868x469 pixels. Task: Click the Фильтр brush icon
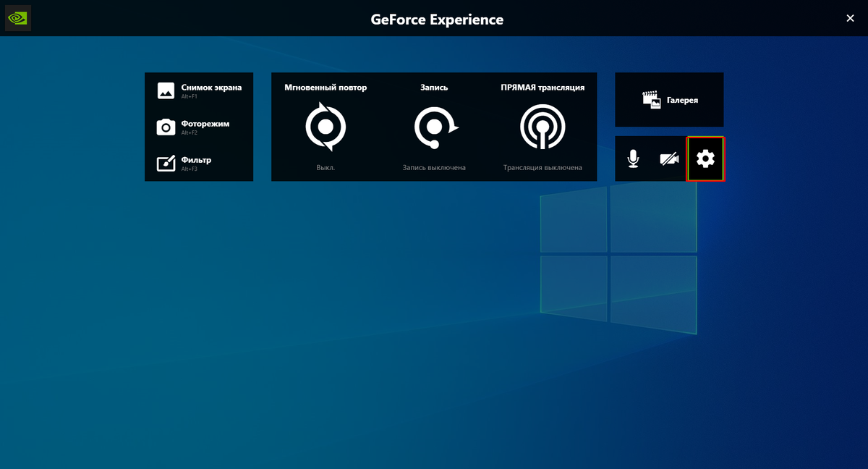[x=165, y=162]
